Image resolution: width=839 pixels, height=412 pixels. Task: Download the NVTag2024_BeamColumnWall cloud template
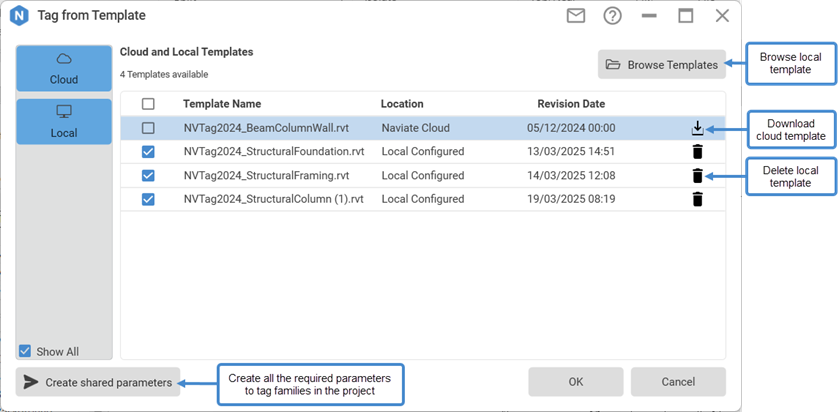coord(697,128)
